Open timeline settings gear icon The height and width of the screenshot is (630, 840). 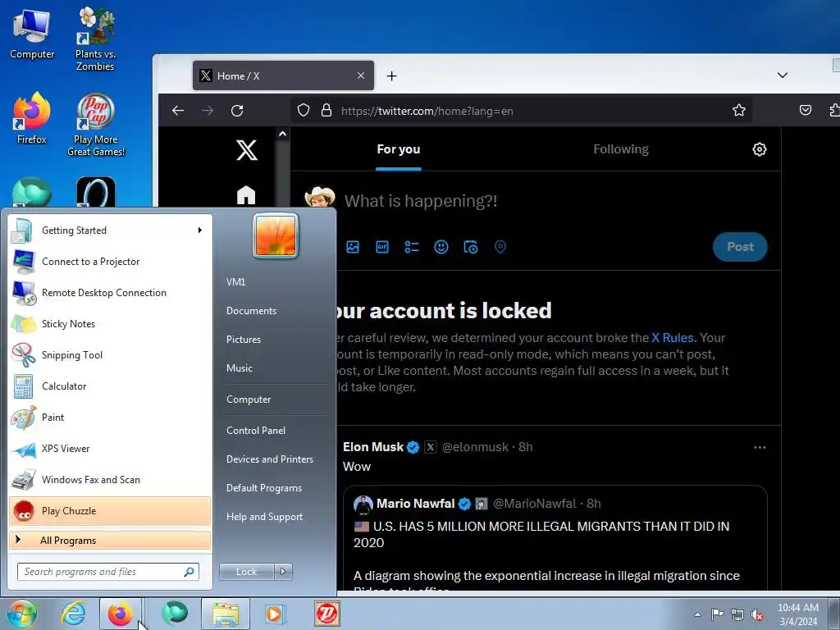(x=759, y=149)
